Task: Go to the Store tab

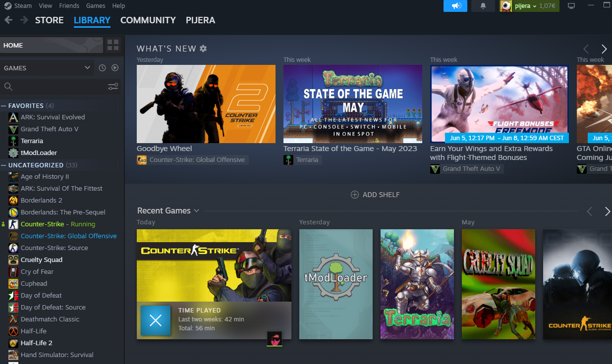Action: (49, 20)
